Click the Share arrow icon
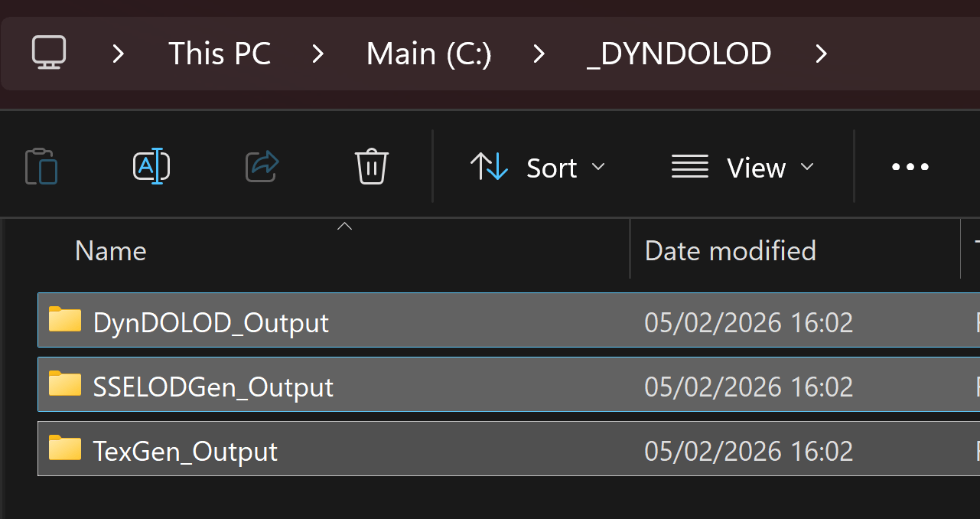980x519 pixels. [262, 167]
